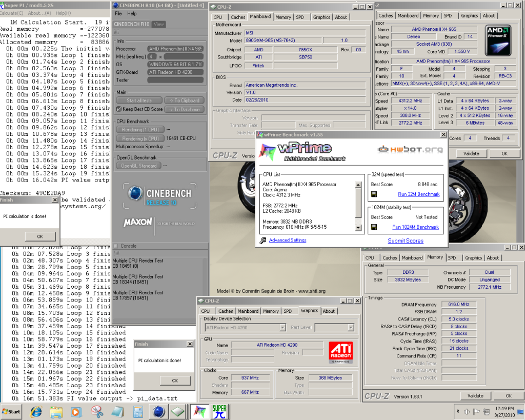
Task: Click the save icon in 32M speed test
Action: tap(374, 194)
